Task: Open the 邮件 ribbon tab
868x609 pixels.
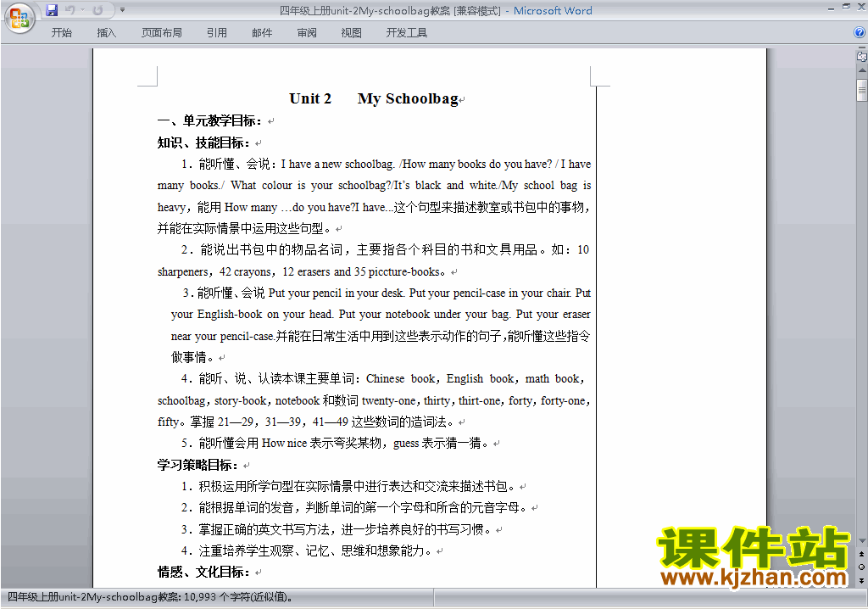Action: 262,33
